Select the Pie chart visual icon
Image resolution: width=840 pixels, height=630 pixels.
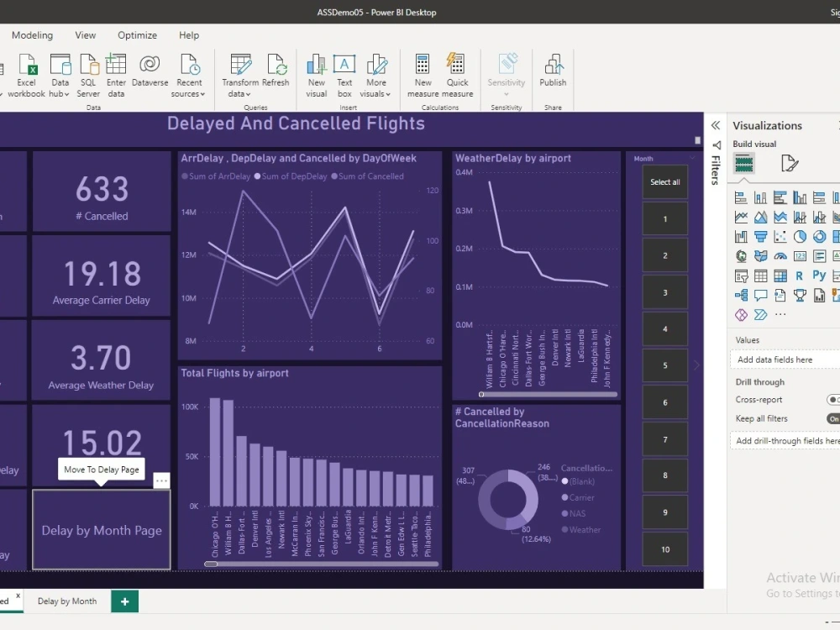[x=801, y=236]
